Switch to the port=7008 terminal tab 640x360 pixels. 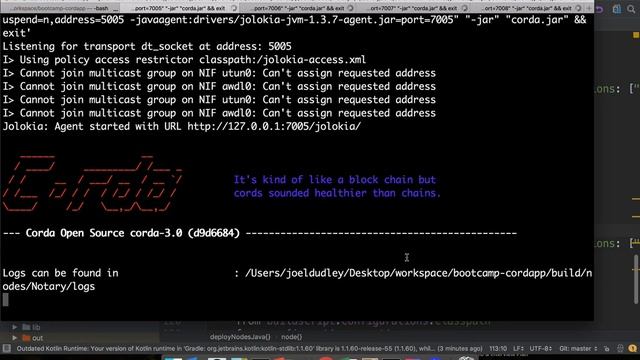click(527, 8)
